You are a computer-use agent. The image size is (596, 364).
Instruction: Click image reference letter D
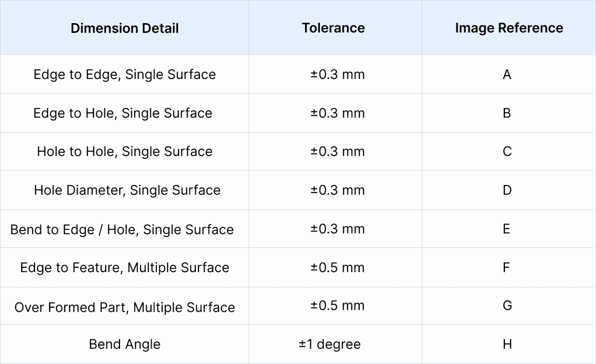507,190
